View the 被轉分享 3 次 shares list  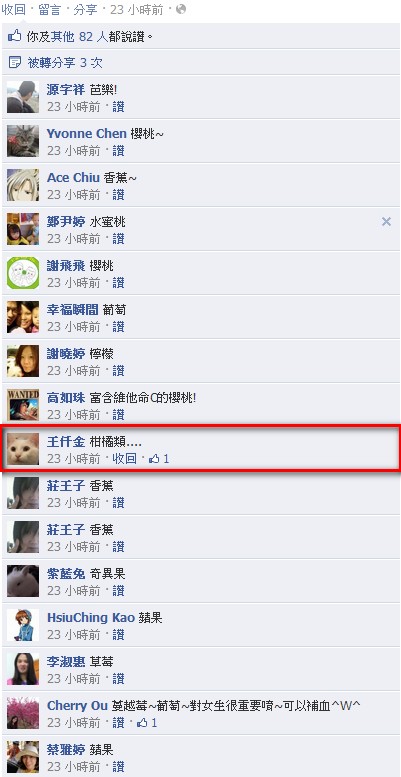pyautogui.click(x=65, y=63)
